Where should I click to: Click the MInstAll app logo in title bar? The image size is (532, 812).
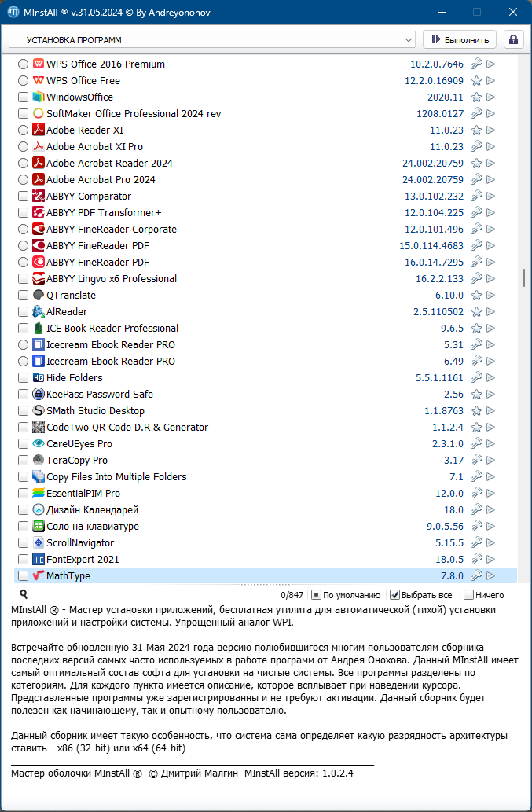point(14,12)
